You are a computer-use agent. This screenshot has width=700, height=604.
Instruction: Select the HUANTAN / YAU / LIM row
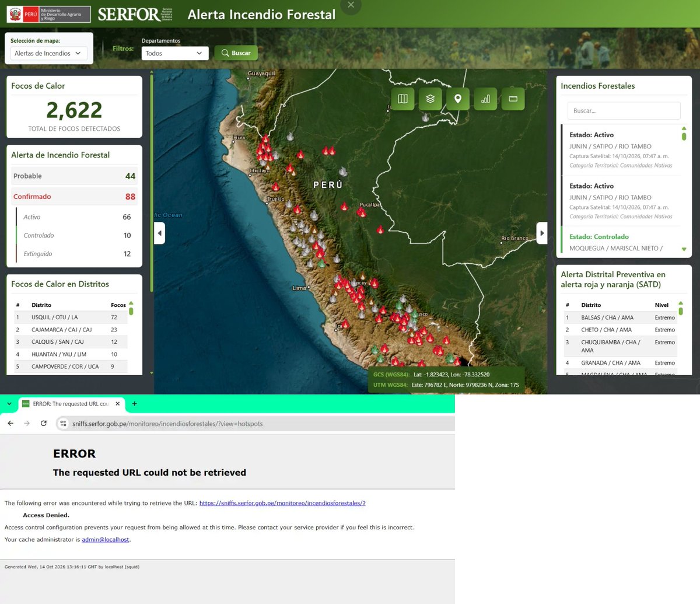coord(71,354)
